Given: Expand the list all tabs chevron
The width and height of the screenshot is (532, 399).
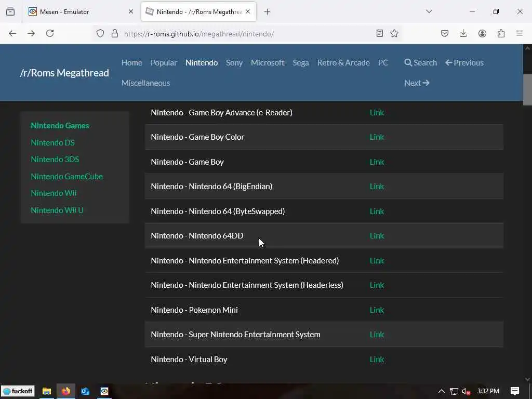Looking at the screenshot, I should [x=429, y=11].
